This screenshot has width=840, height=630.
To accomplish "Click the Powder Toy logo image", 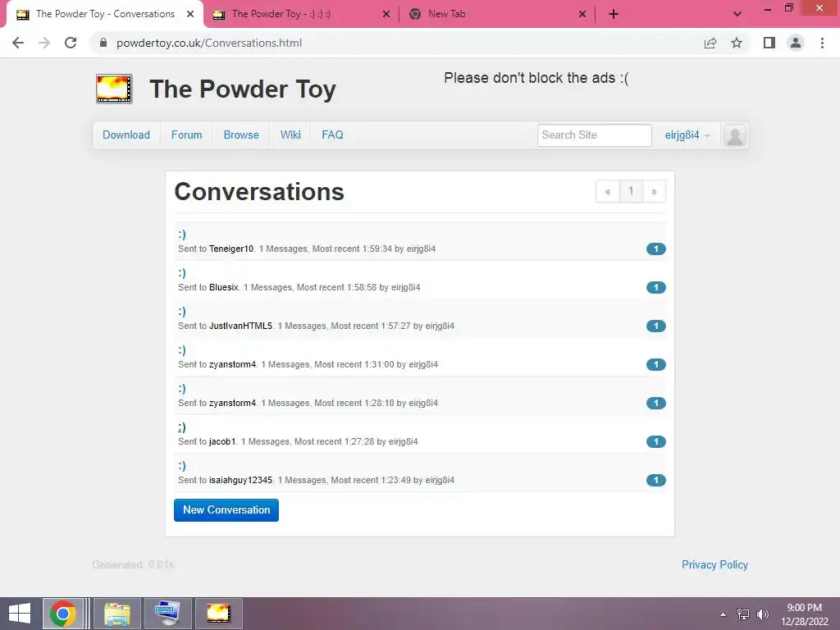I will [x=114, y=89].
